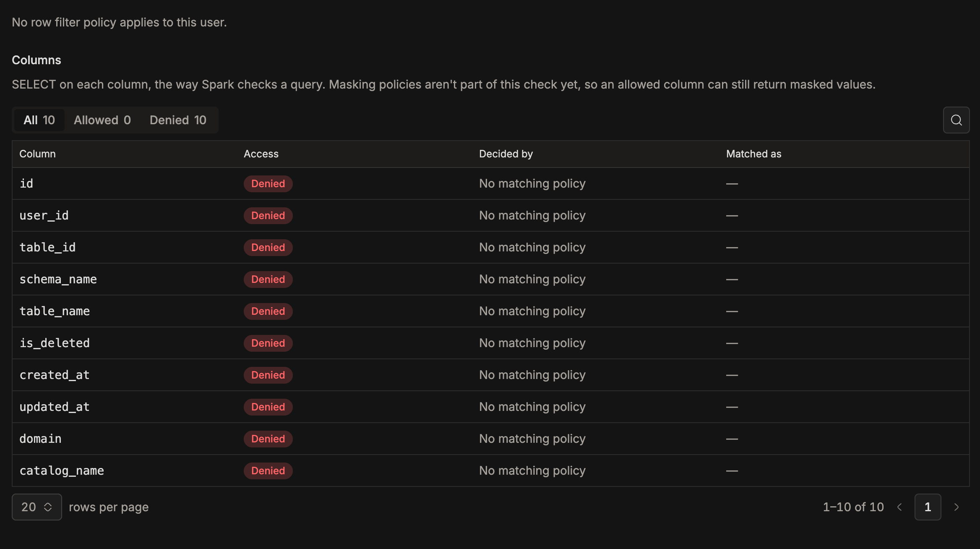This screenshot has height=549, width=980.
Task: Open the column search magnifier icon
Action: tap(956, 120)
